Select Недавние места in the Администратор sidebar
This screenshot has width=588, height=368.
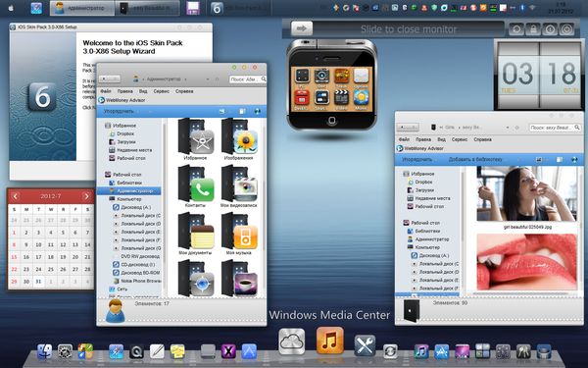point(134,150)
